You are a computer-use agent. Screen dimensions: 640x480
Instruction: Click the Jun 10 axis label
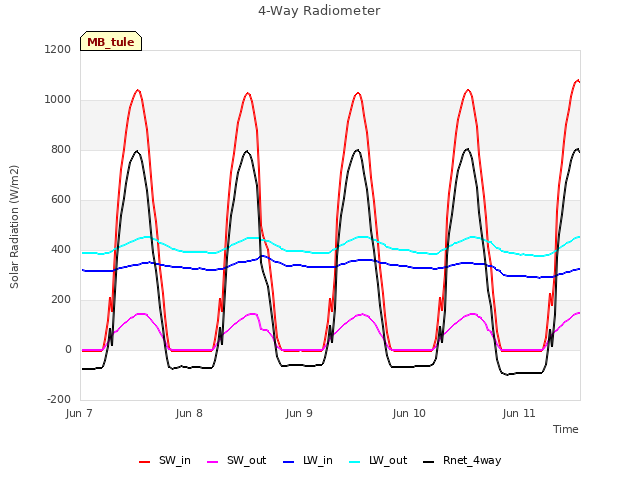click(409, 413)
